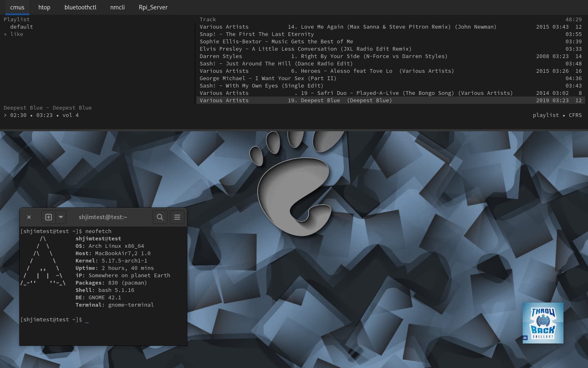Image resolution: width=588 pixels, height=368 pixels.
Task: Click the search icon in shjimtest terminal
Action: coord(160,217)
